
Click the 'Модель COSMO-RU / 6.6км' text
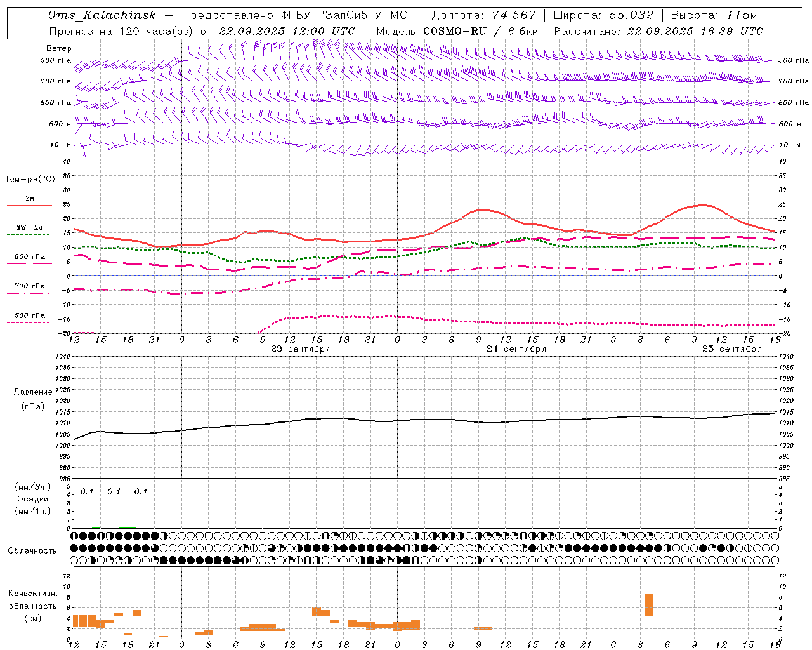coord(457,31)
